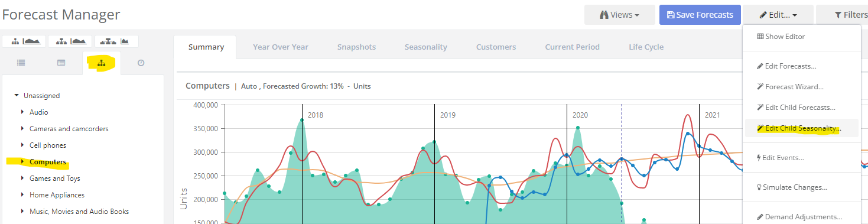Open the Edit... dropdown menu

click(x=778, y=15)
